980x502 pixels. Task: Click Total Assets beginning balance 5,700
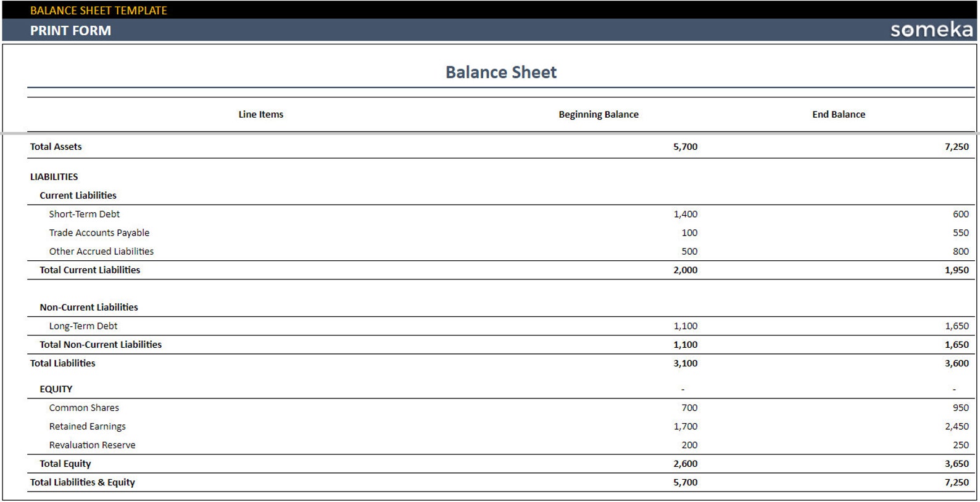(x=685, y=147)
